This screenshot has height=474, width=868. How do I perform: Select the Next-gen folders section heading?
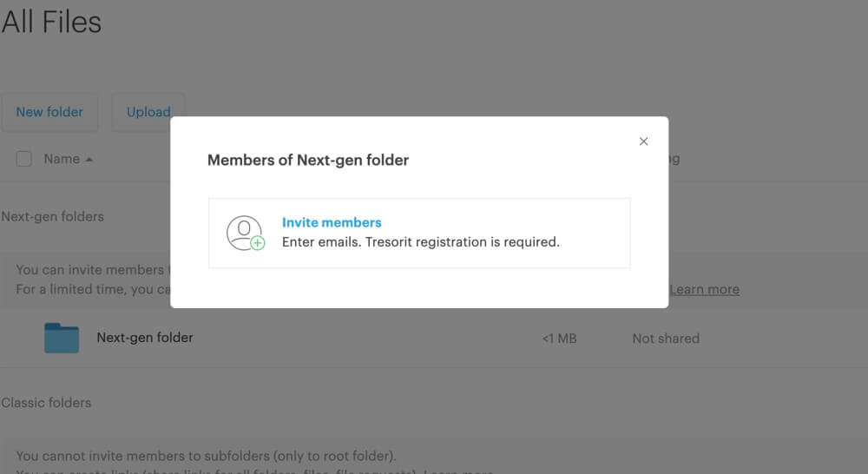(53, 216)
